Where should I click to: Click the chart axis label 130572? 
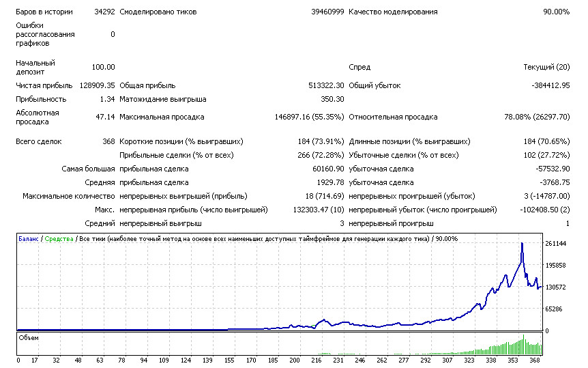click(555, 287)
